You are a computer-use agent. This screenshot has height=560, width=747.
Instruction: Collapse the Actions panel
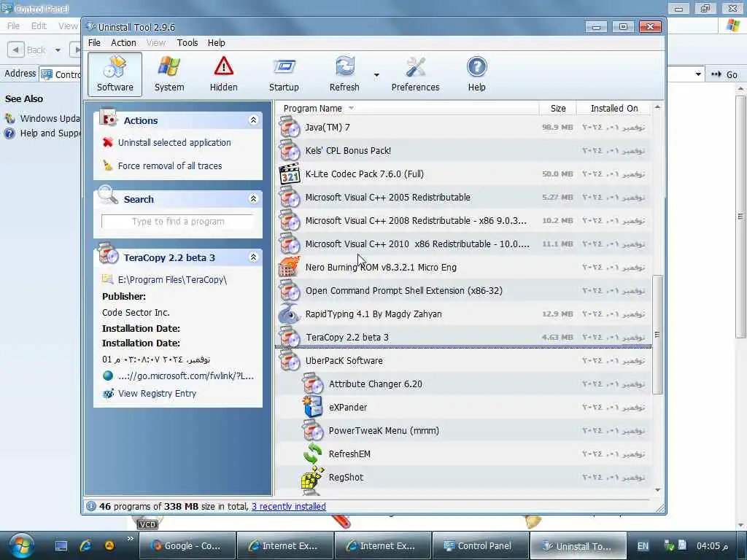tap(253, 120)
